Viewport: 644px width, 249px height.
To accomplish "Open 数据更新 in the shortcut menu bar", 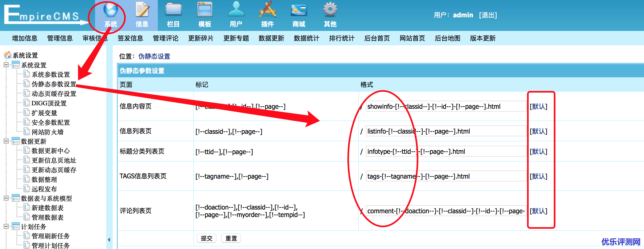I will tap(271, 38).
